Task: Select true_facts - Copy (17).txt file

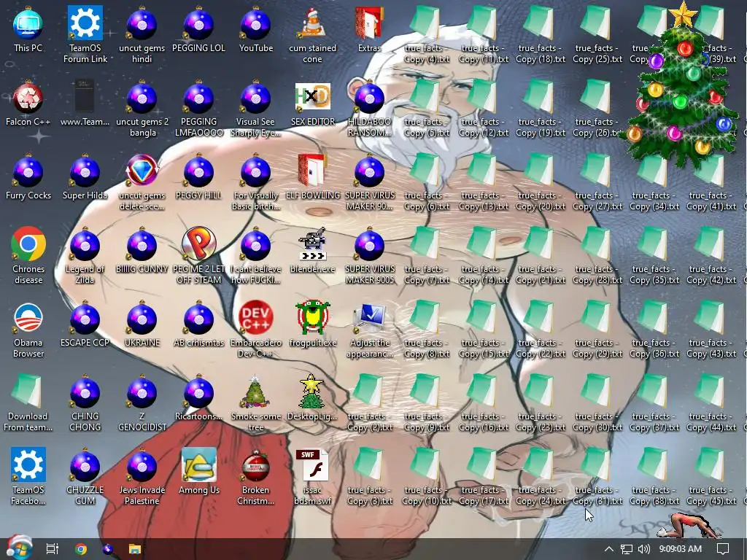Action: tap(483, 477)
